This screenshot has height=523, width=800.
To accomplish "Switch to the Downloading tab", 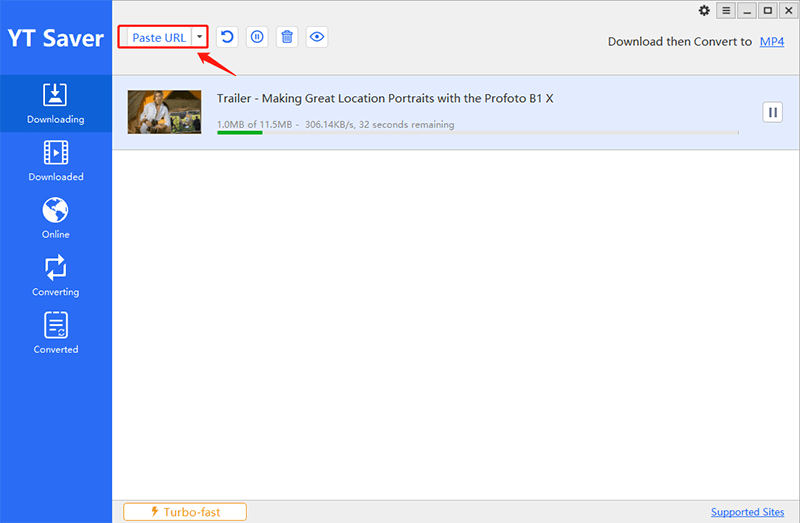I will coord(56,104).
